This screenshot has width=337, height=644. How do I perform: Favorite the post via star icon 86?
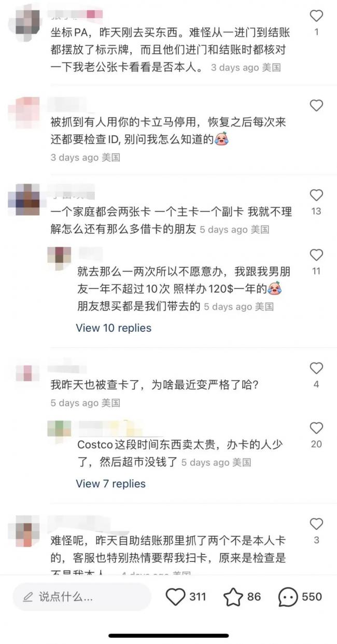pos(233,597)
